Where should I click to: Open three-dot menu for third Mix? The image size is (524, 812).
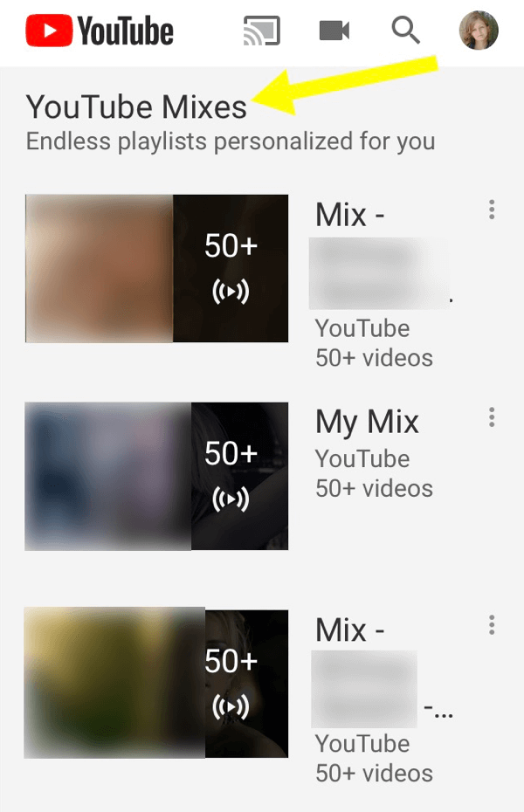click(492, 625)
